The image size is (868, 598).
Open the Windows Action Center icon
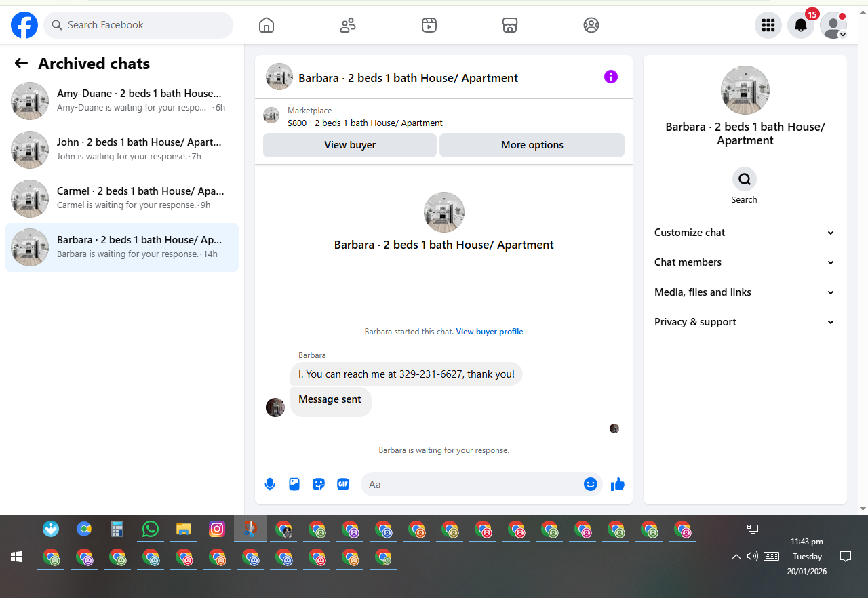(x=846, y=557)
